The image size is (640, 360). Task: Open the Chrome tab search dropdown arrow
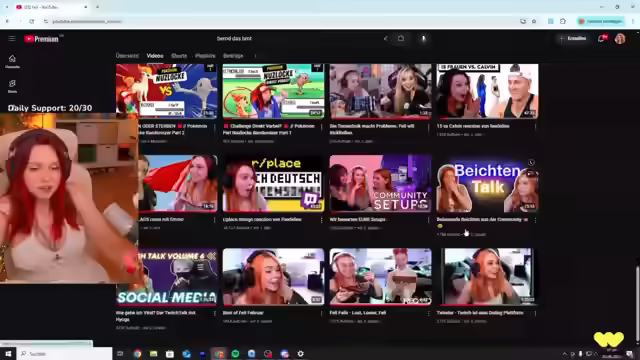coord(7,7)
